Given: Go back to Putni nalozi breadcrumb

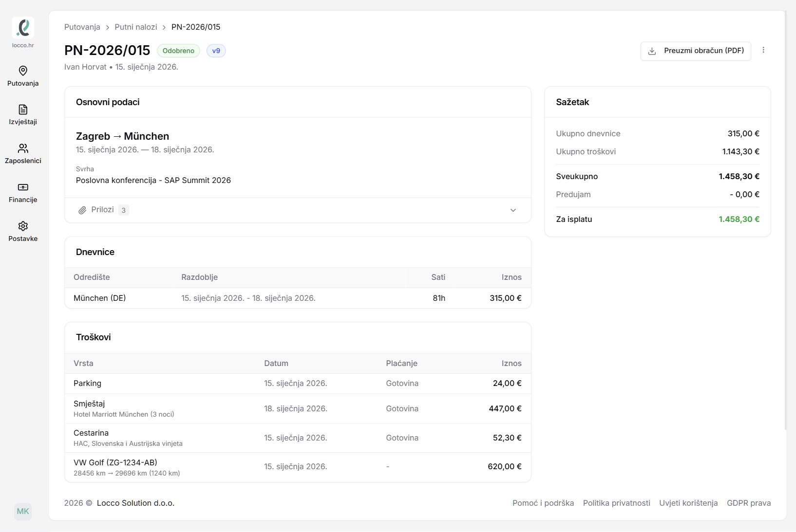Looking at the screenshot, I should click(135, 27).
